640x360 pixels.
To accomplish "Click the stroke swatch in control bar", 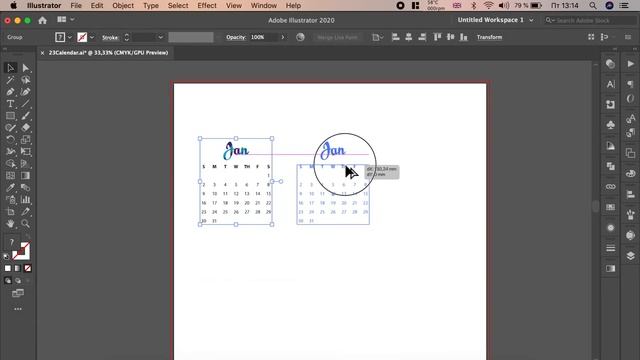I will pos(82,37).
